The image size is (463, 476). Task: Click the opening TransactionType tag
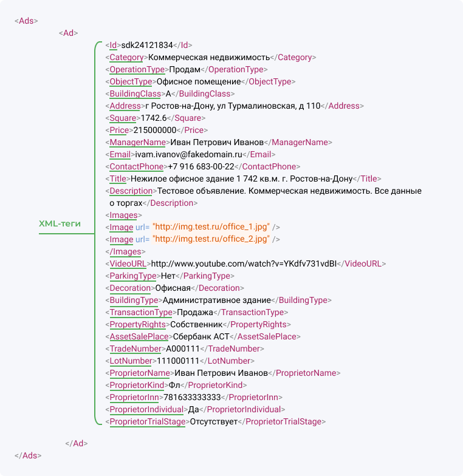[x=141, y=312]
